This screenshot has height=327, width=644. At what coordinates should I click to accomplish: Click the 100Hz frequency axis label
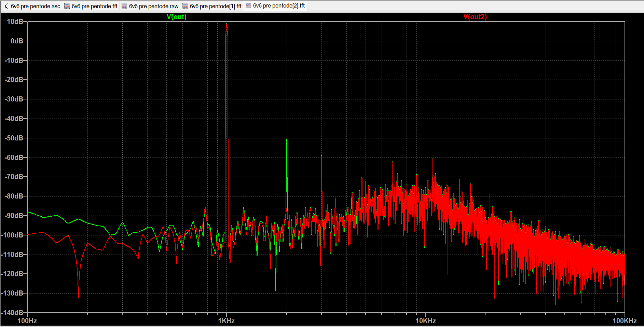tap(27, 321)
